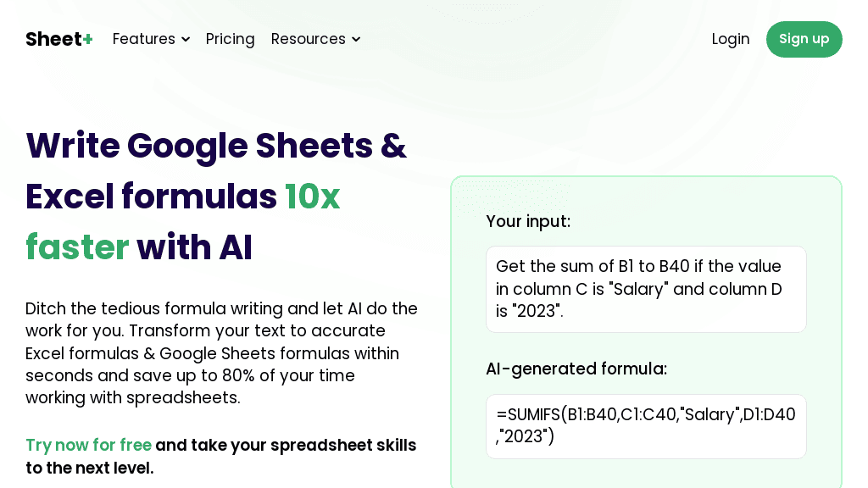The width and height of the screenshot is (868, 488).
Task: Click the green '10x' headline text
Action: 312,197
